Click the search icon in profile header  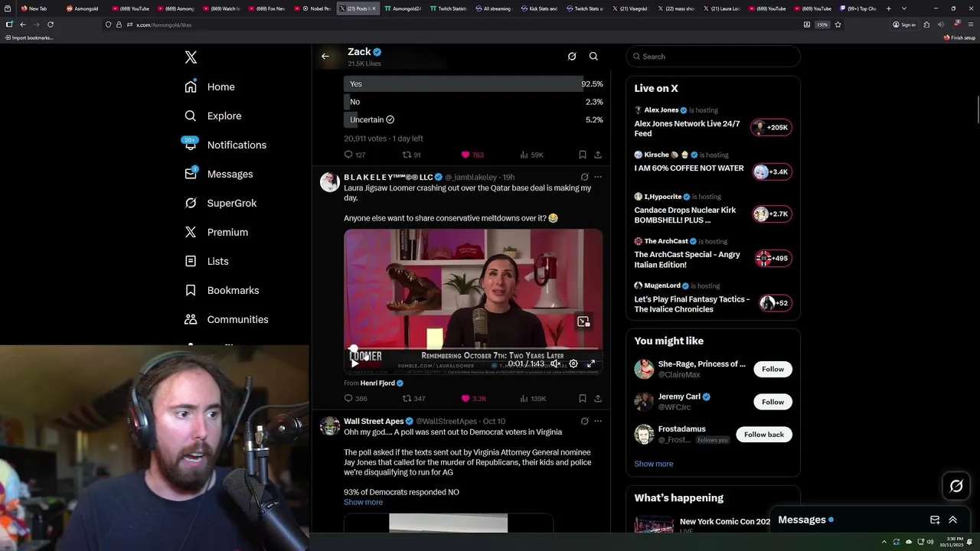pos(593,57)
